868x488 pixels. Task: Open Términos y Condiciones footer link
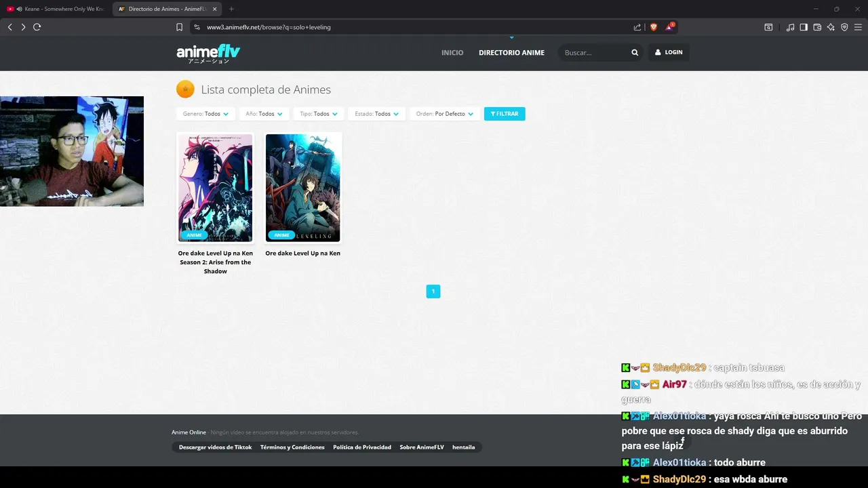292,447
